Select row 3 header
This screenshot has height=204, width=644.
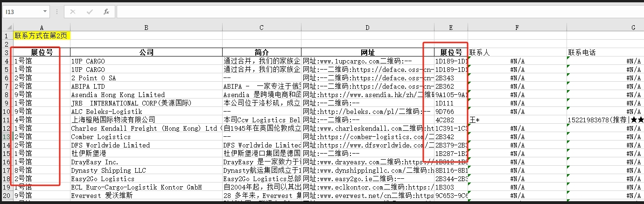[7, 52]
